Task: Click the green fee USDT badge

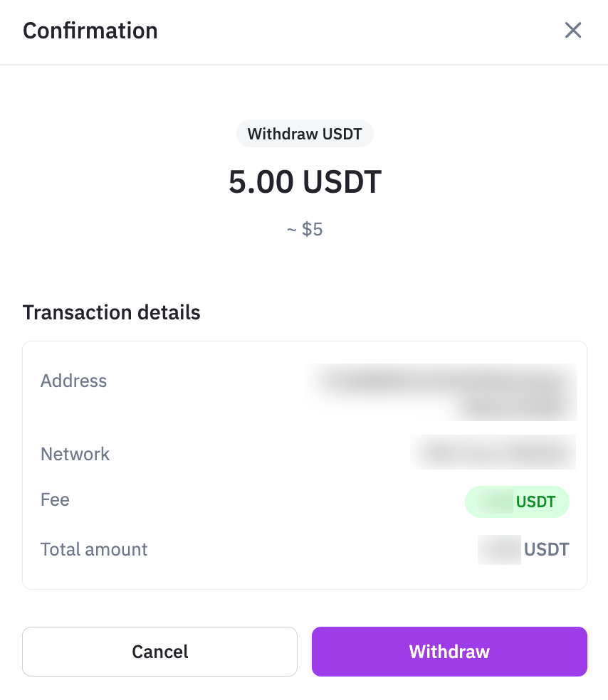Action: tap(517, 502)
